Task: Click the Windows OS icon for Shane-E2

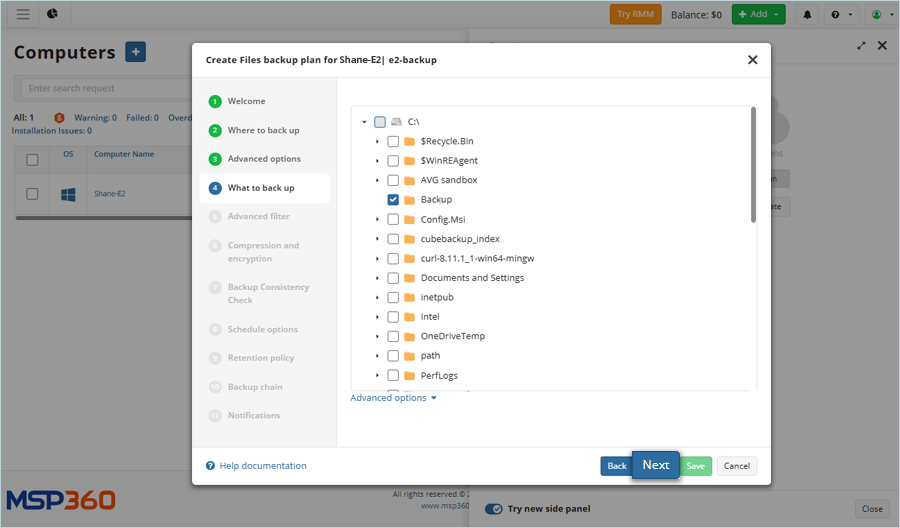Action: (x=68, y=194)
